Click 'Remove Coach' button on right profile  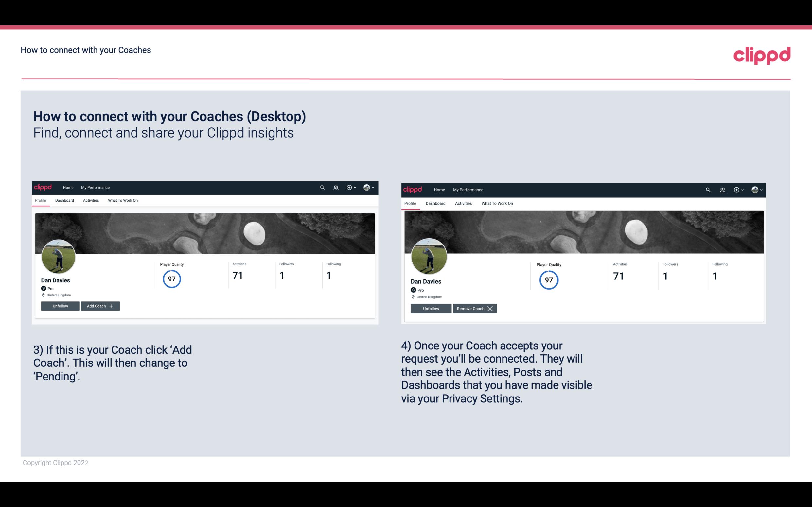(475, 308)
